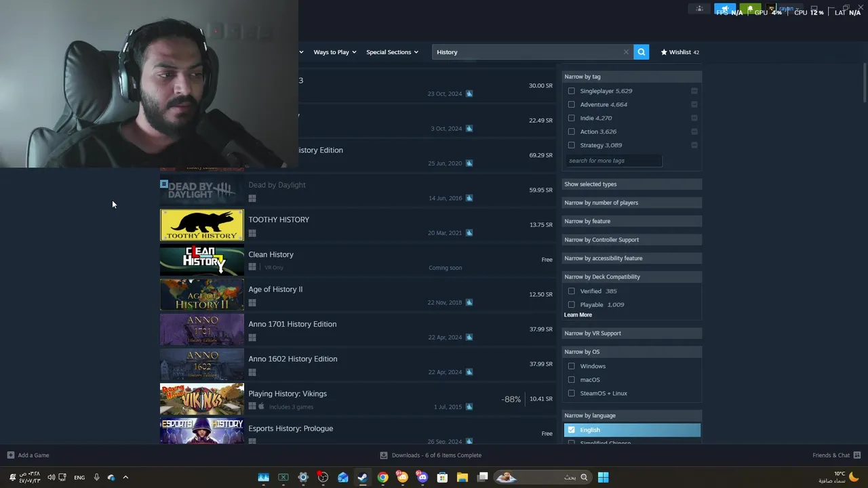Open Google Chrome from the taskbar
868x488 pixels.
pos(382,477)
